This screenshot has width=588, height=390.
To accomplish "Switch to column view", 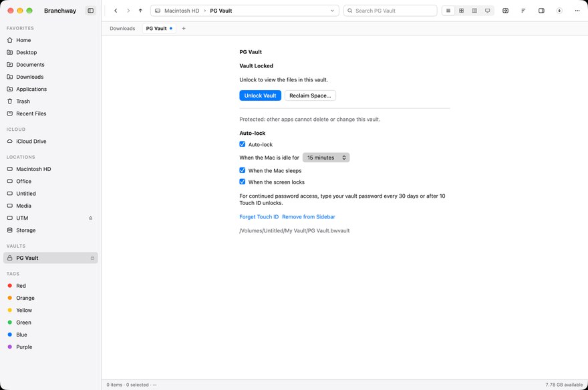I will pyautogui.click(x=474, y=11).
